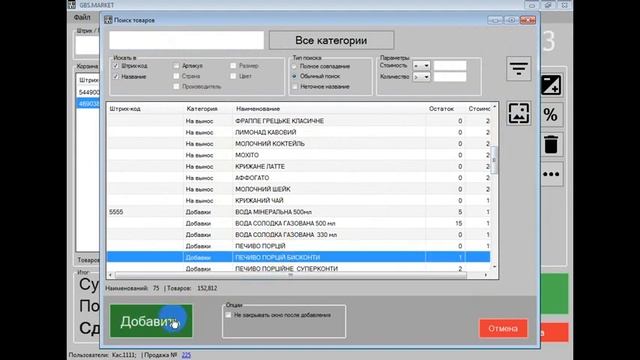Enable the Размер checkbox
This screenshot has width=640, height=360.
coord(233,66)
